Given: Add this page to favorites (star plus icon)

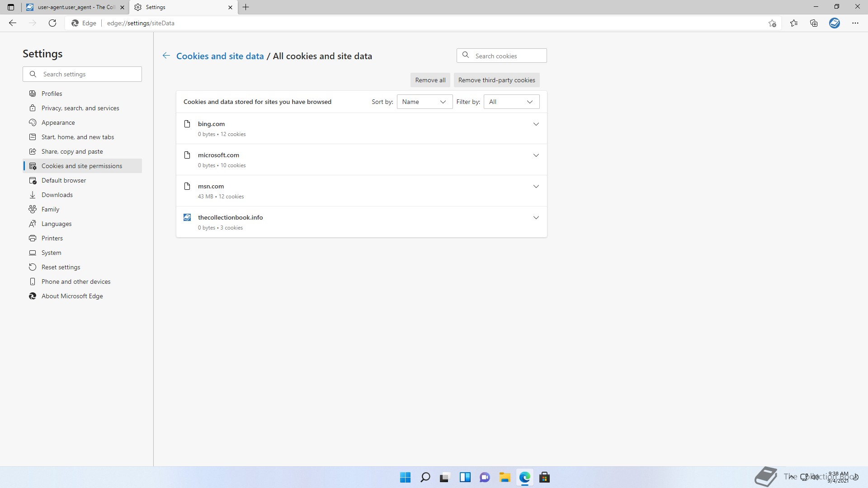Looking at the screenshot, I should pyautogui.click(x=772, y=23).
